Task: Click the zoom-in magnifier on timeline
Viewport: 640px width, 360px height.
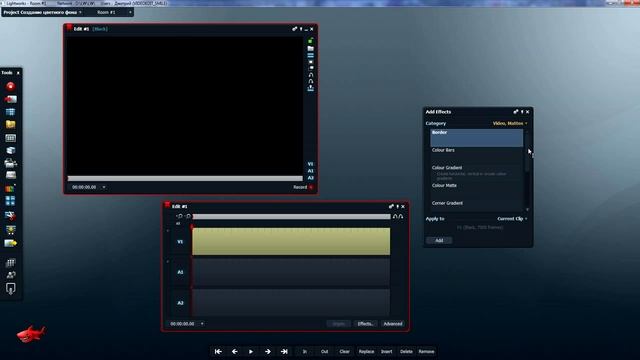Action: [x=180, y=216]
